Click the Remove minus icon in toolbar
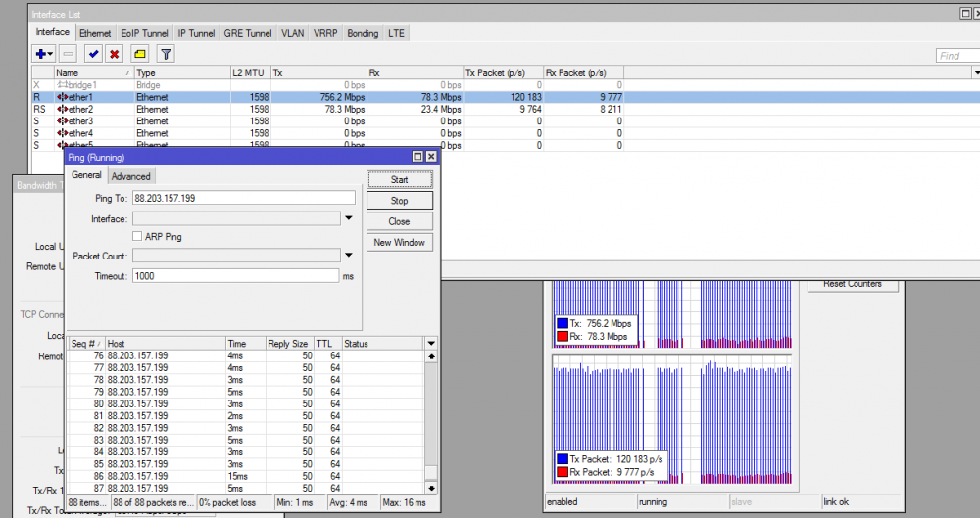Image resolution: width=980 pixels, height=518 pixels. point(69,54)
